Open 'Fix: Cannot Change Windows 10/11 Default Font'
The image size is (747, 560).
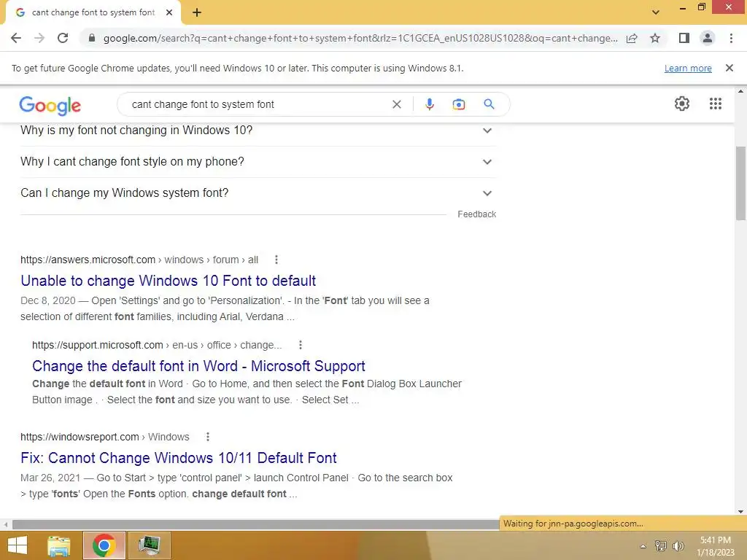[x=179, y=458]
